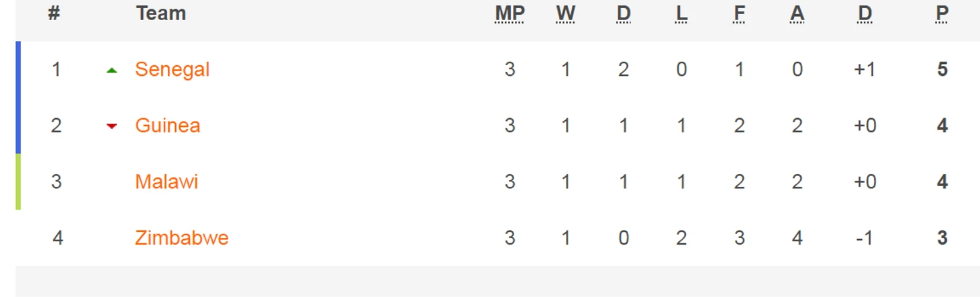
Task: Click the Team column header
Action: coord(160,13)
